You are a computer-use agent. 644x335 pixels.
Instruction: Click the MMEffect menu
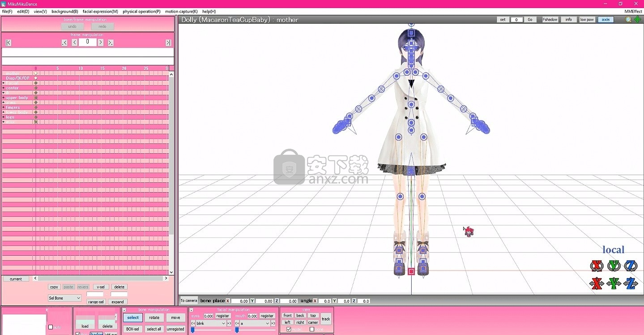coord(633,11)
